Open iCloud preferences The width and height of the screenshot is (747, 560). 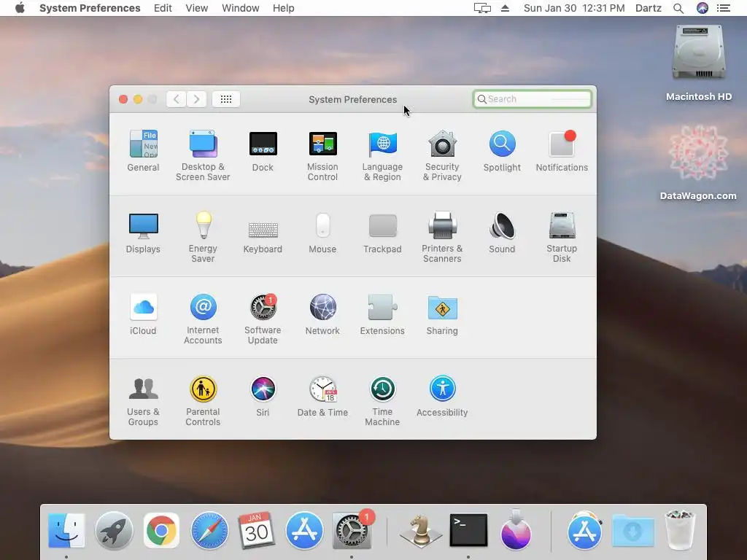tap(144, 314)
